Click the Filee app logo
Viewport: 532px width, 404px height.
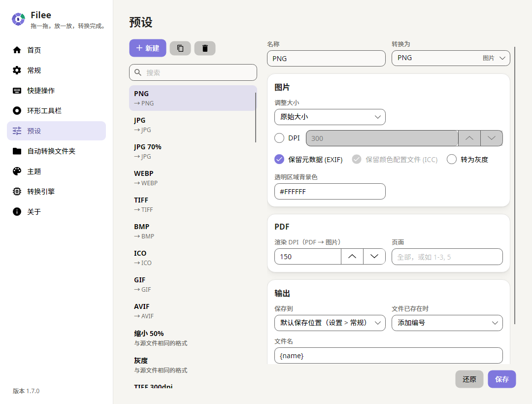tap(18, 19)
